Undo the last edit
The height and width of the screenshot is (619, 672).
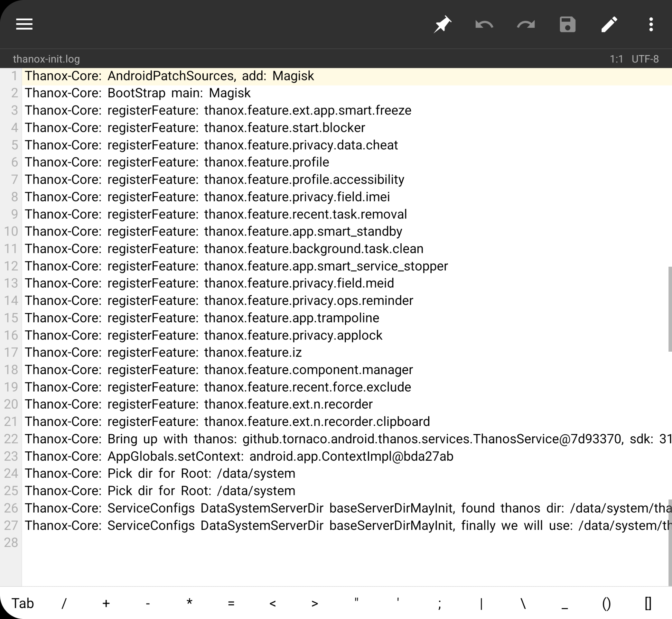point(484,24)
